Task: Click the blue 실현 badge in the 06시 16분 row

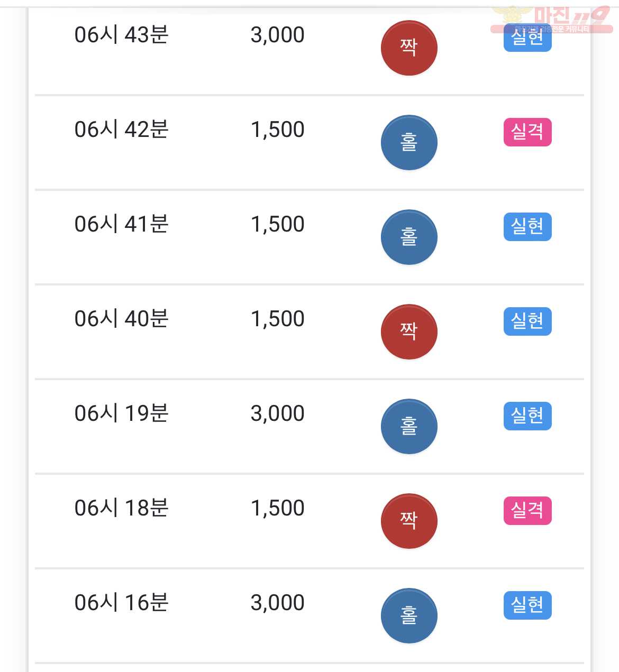Action: click(527, 605)
